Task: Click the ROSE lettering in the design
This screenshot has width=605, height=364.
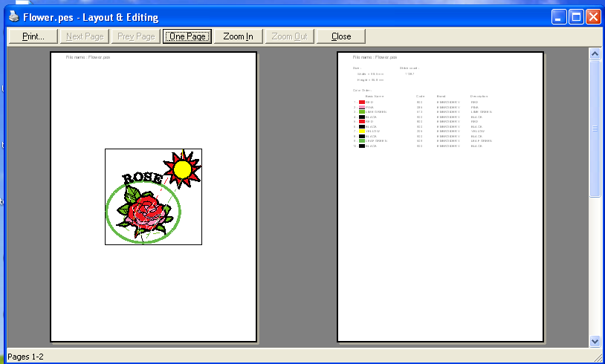Action: [143, 178]
